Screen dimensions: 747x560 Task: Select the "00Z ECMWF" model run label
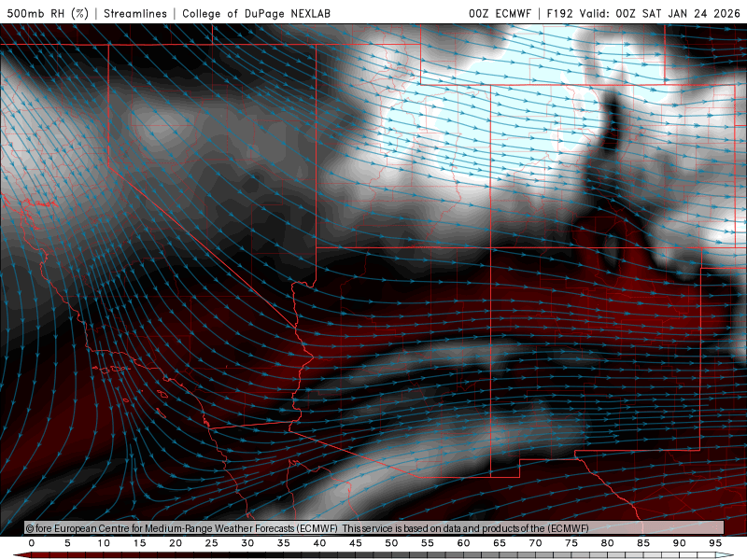pyautogui.click(x=500, y=13)
